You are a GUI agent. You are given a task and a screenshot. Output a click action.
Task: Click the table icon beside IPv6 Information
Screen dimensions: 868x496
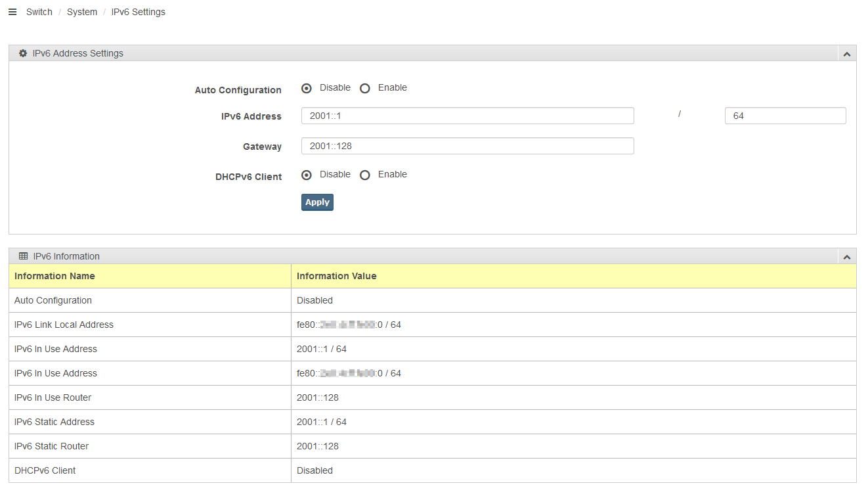24,256
